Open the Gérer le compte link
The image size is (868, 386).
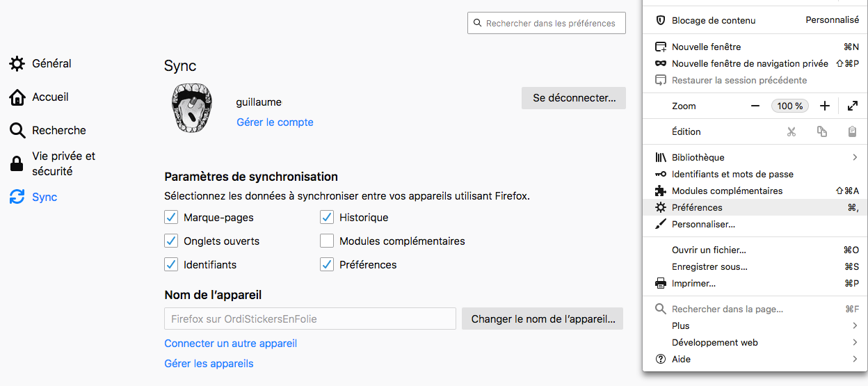coord(275,122)
